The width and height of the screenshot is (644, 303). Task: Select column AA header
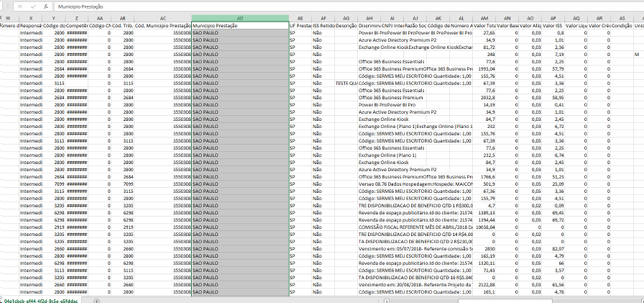(100, 18)
